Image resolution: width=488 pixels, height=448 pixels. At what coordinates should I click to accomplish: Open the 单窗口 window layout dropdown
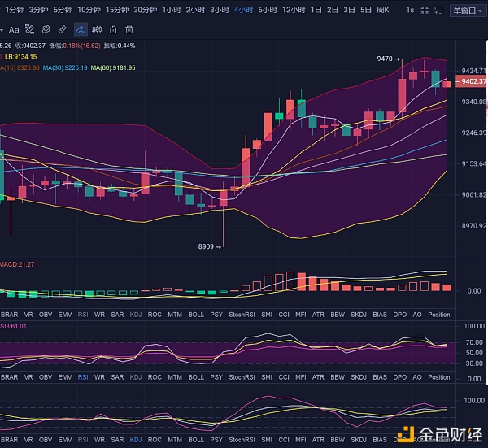point(468,11)
